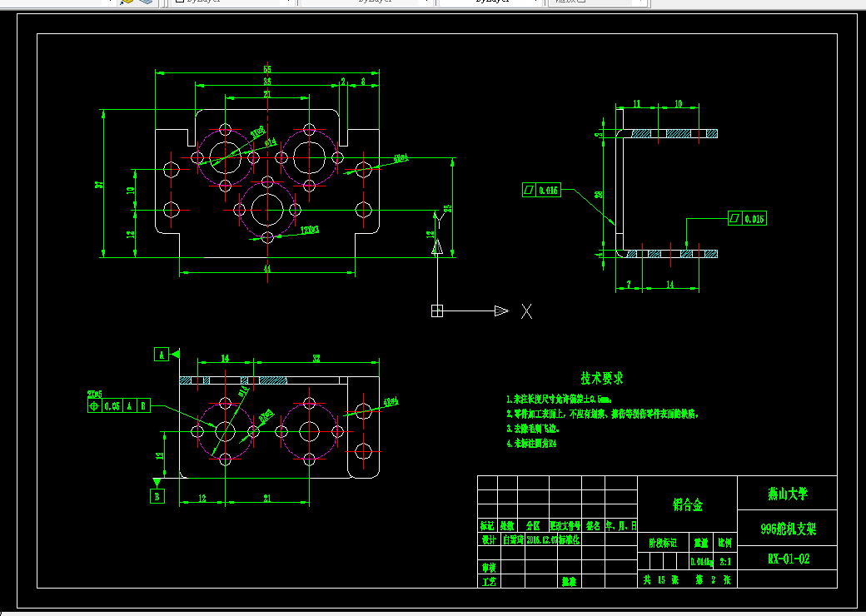The width and height of the screenshot is (866, 616).
Task: Select the 25 vertical dimension text
Action: click(x=448, y=209)
